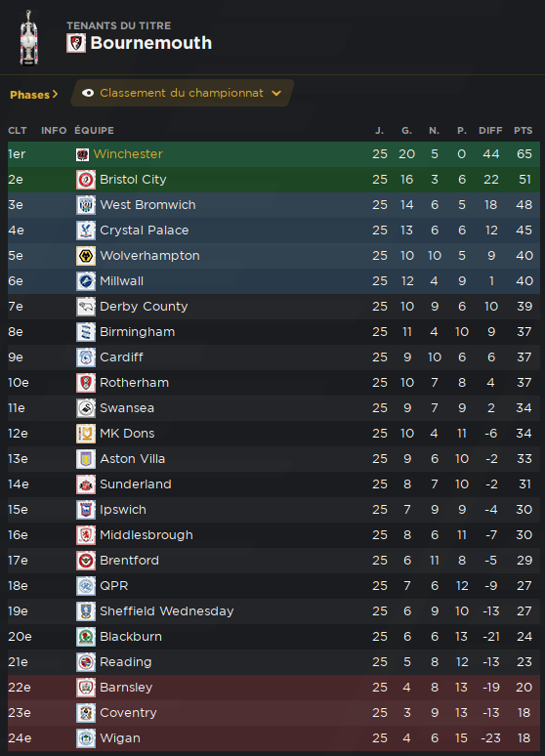This screenshot has width=545, height=756.
Task: Click the Bristol City crest icon
Action: [86, 180]
